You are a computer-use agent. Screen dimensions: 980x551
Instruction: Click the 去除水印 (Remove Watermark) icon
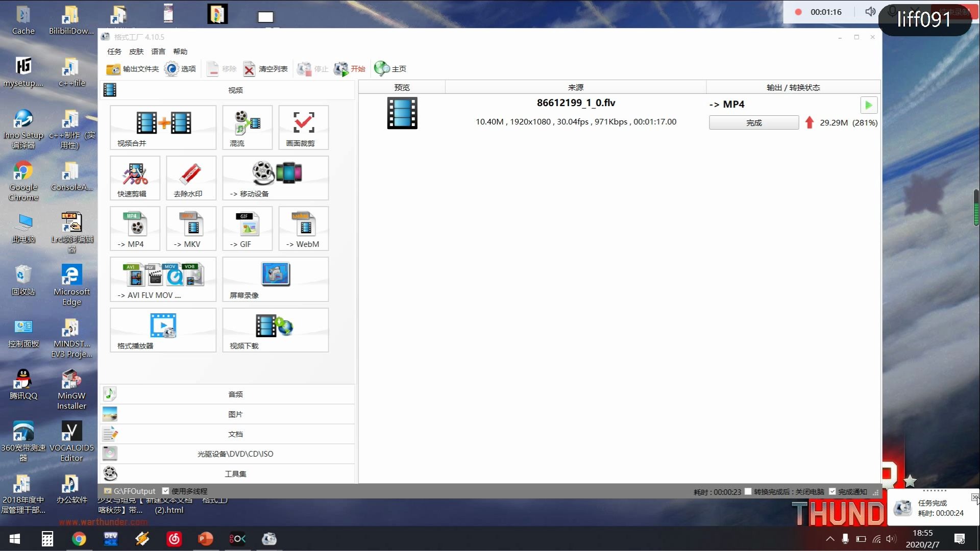point(190,178)
